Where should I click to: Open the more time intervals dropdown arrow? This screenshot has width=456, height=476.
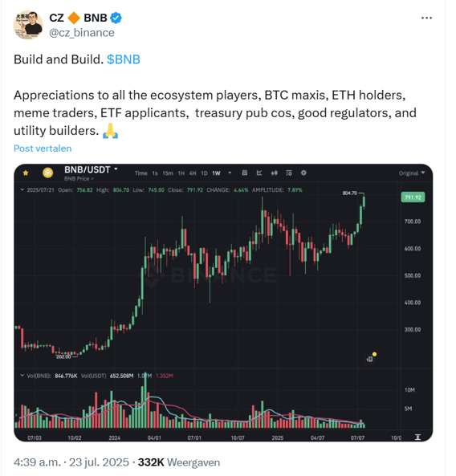pyautogui.click(x=230, y=173)
